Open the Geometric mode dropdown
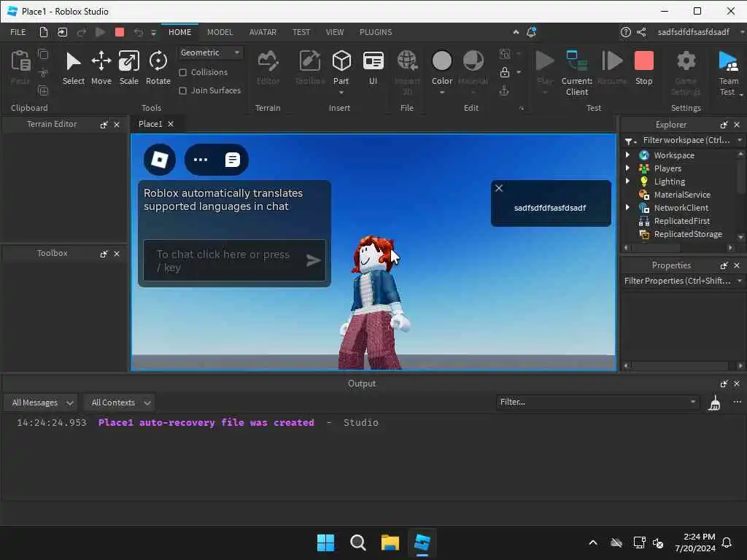747x560 pixels. click(x=210, y=52)
